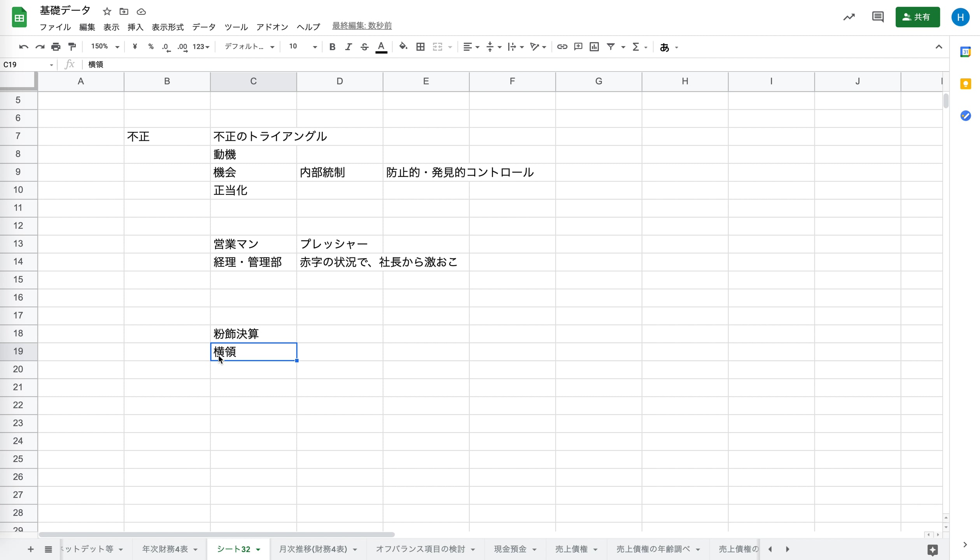Image resolution: width=980 pixels, height=560 pixels.
Task: Open the 最終編集: 数秒前 link
Action: point(362,26)
